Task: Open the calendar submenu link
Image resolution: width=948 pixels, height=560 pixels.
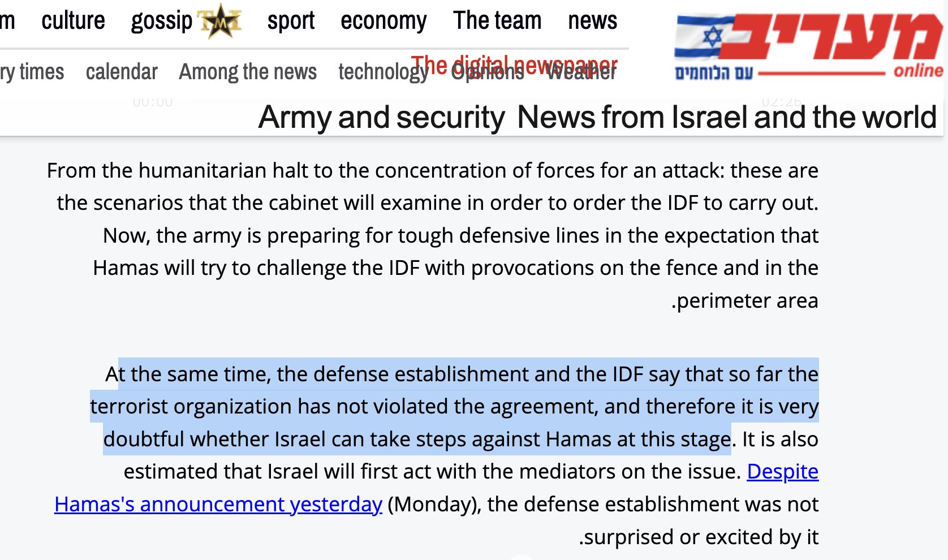Action: pyautogui.click(x=122, y=72)
